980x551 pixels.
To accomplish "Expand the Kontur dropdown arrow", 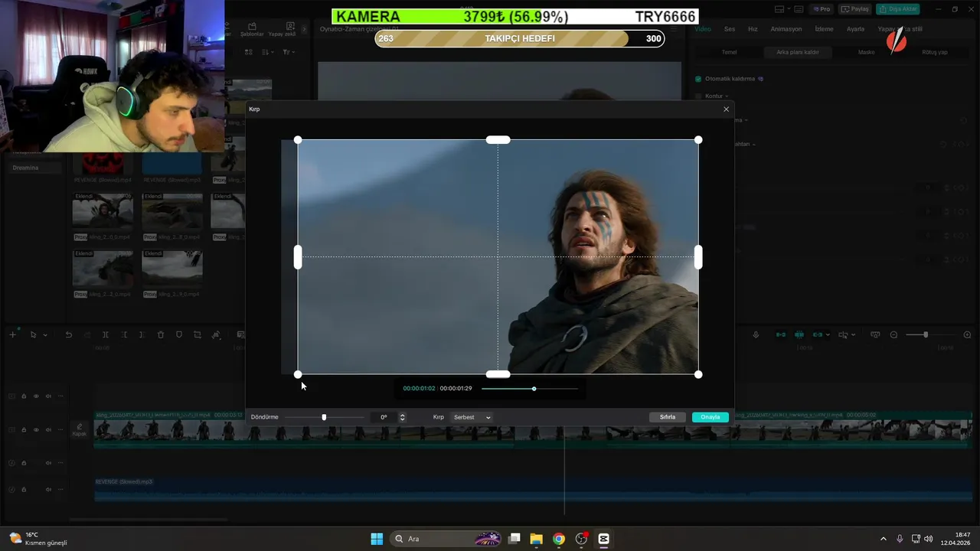I will [727, 96].
